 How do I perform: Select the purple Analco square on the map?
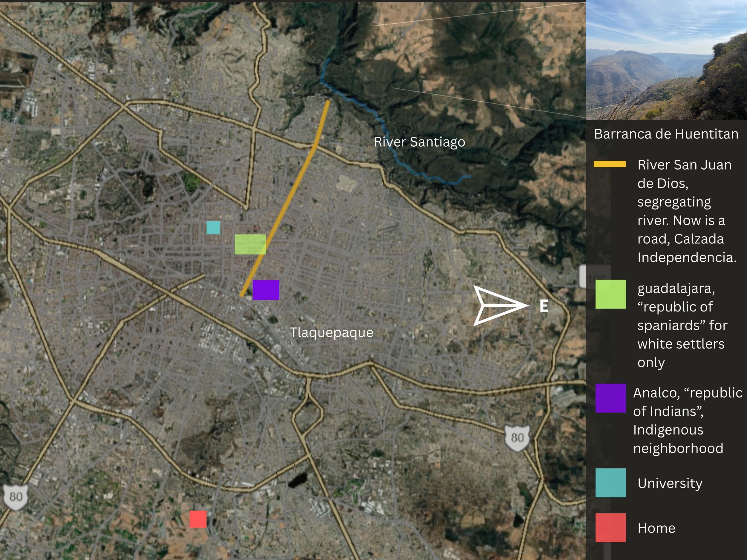[x=266, y=290]
